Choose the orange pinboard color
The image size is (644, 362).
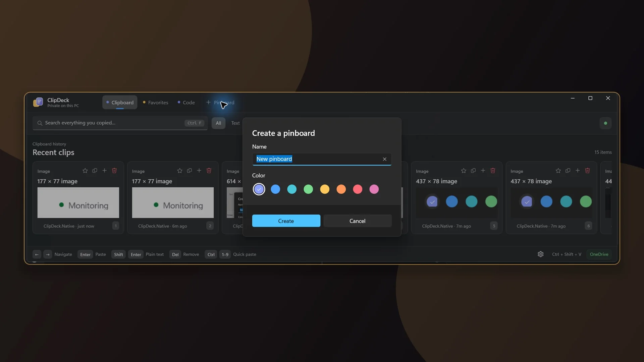point(341,189)
